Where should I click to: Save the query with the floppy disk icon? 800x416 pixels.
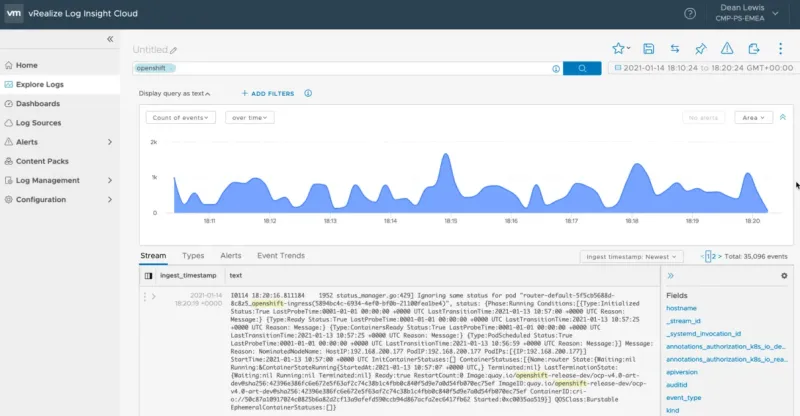(648, 48)
